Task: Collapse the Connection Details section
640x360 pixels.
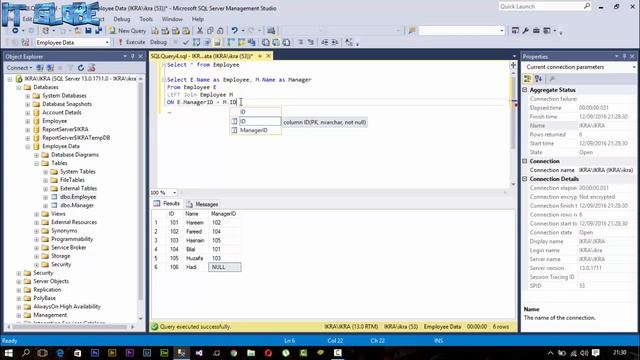Action: coord(525,179)
